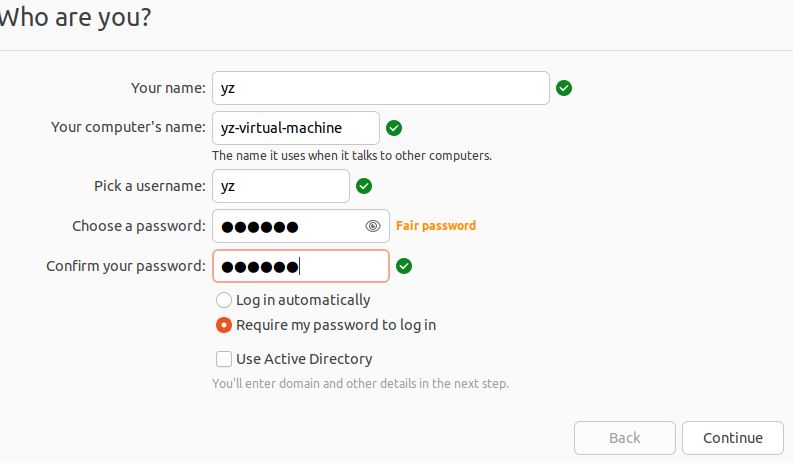Screen dimensions: 793x463
Task: Click green checkmark beside Confirm password field
Action: [404, 266]
